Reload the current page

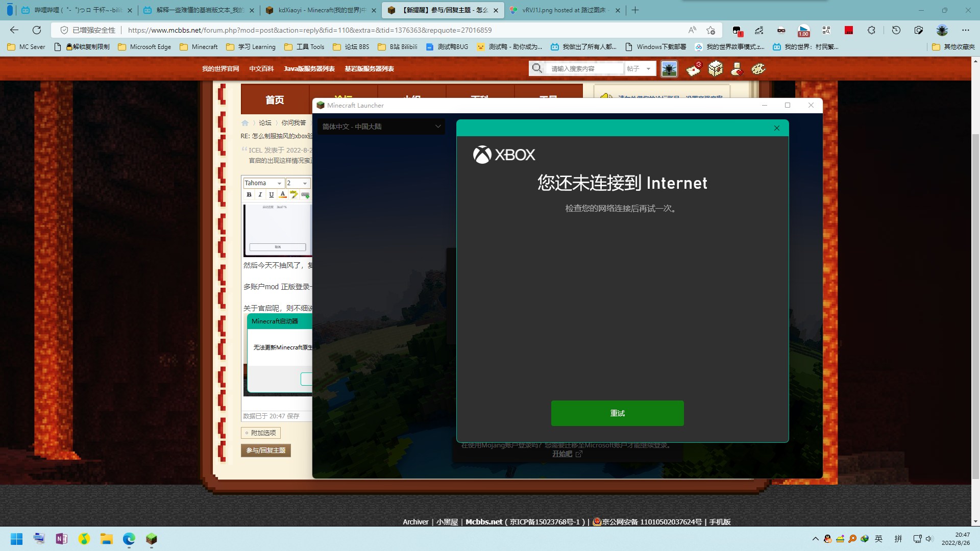37,30
